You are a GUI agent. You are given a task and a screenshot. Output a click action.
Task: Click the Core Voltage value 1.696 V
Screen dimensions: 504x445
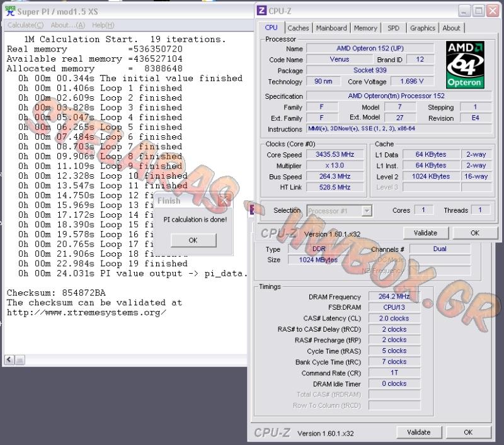412,81
